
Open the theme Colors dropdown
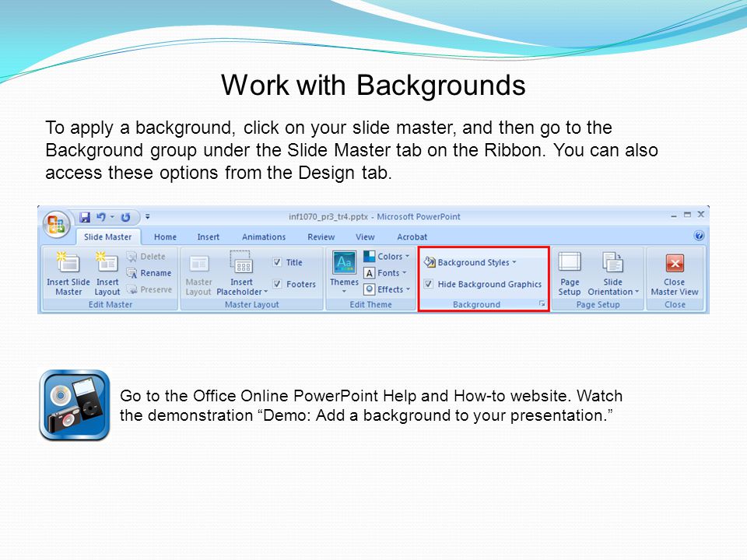(x=387, y=256)
